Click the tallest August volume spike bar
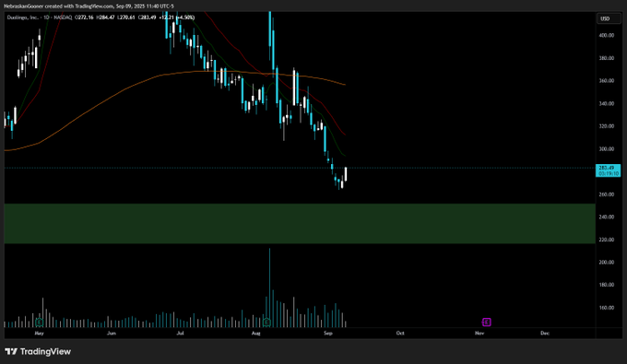The height and width of the screenshot is (364, 627). tap(269, 288)
